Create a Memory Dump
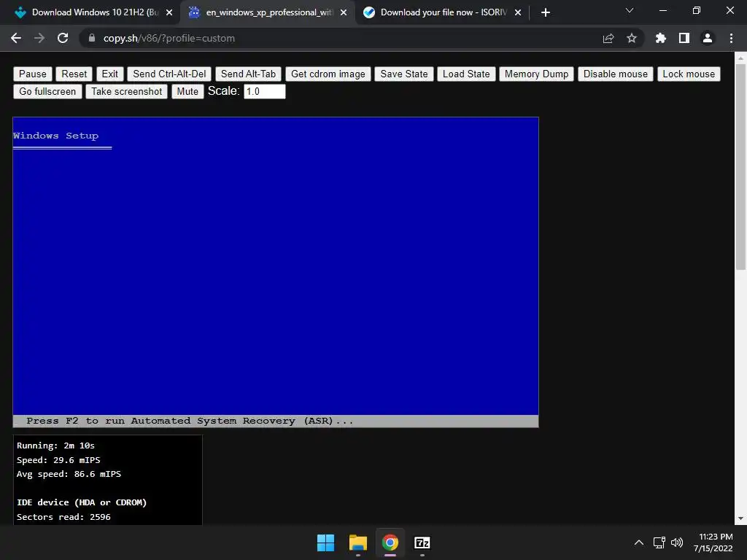This screenshot has width=747, height=560. pos(536,74)
